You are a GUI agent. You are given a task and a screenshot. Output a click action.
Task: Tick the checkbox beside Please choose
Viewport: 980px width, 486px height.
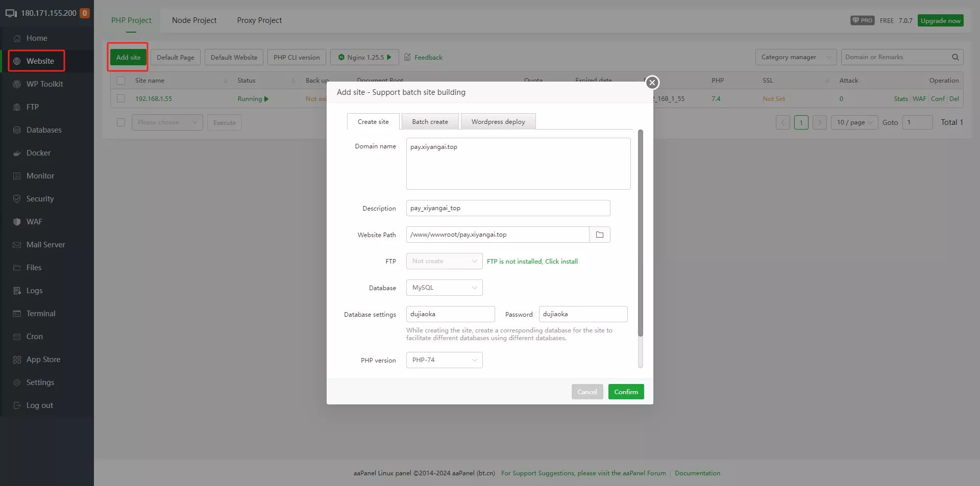pos(121,122)
